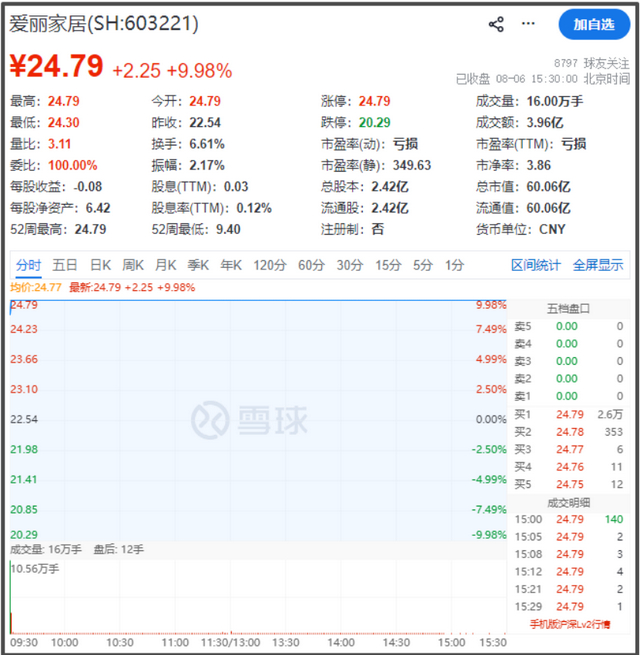The width and height of the screenshot is (640, 655).
Task: Select the 卖5 order book row
Action: click(x=569, y=326)
